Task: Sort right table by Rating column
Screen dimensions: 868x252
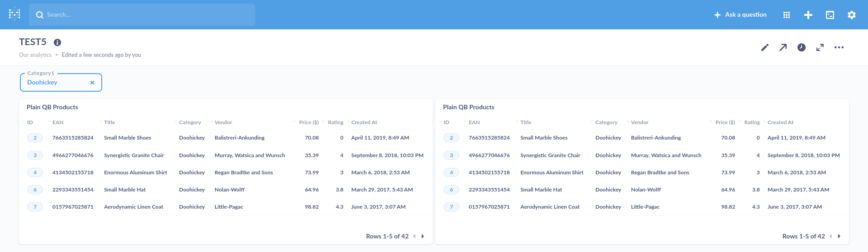Action: [x=752, y=122]
